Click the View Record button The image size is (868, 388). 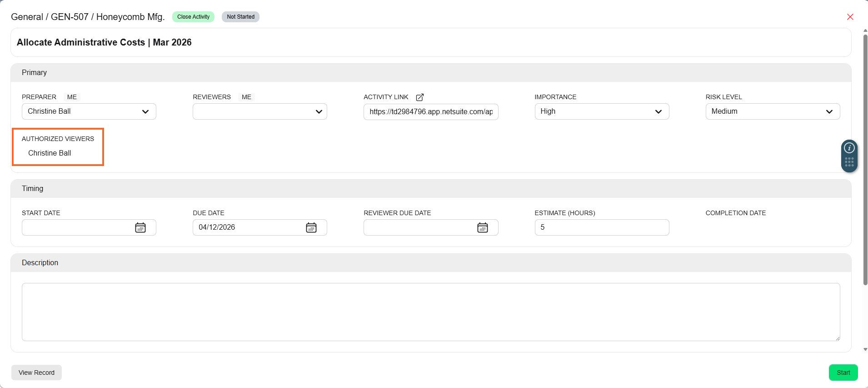tap(36, 373)
